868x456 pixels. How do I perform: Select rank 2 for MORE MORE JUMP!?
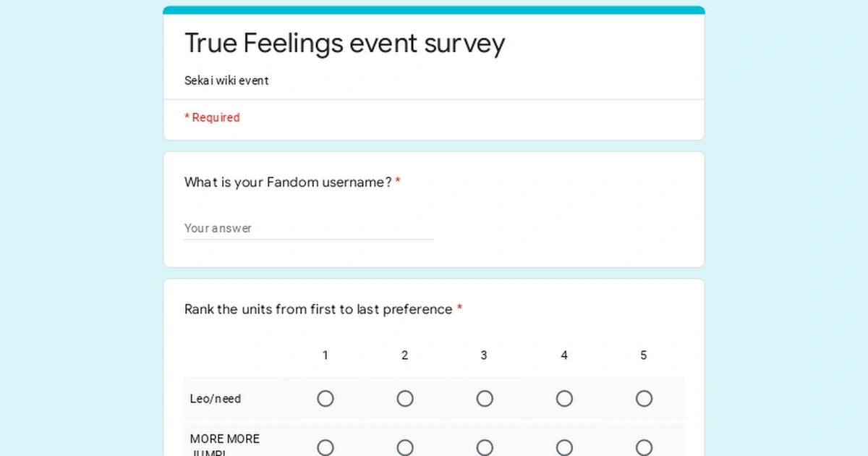click(405, 447)
